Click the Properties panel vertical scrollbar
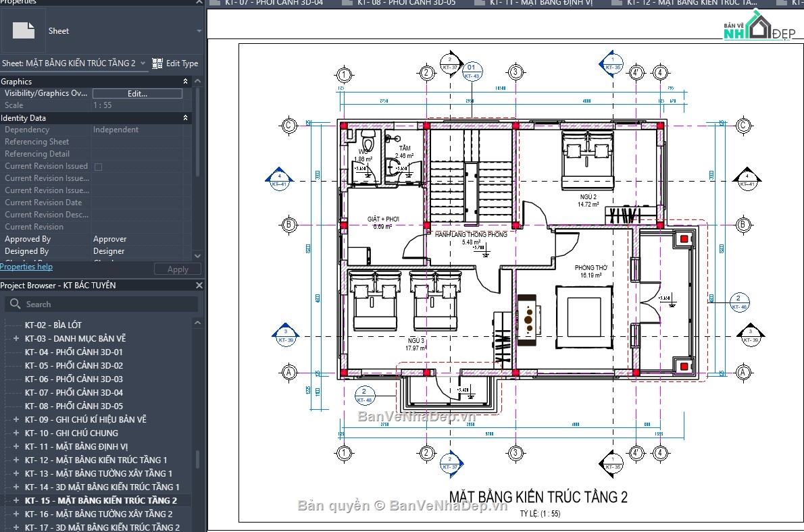804x532 pixels. point(197,132)
